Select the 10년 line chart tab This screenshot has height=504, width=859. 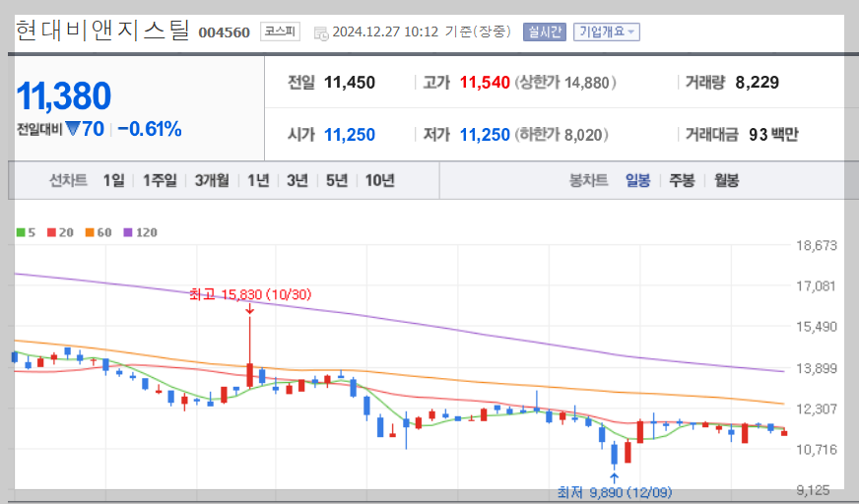[380, 180]
